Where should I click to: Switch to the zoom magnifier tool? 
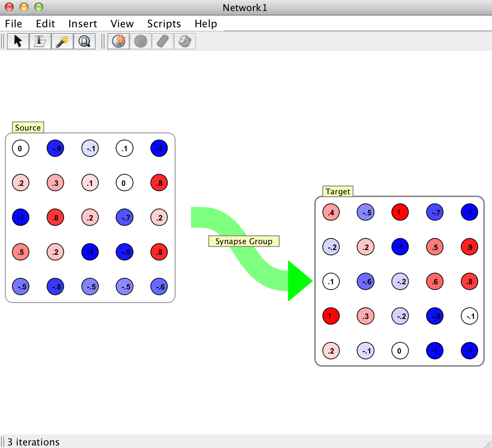85,41
